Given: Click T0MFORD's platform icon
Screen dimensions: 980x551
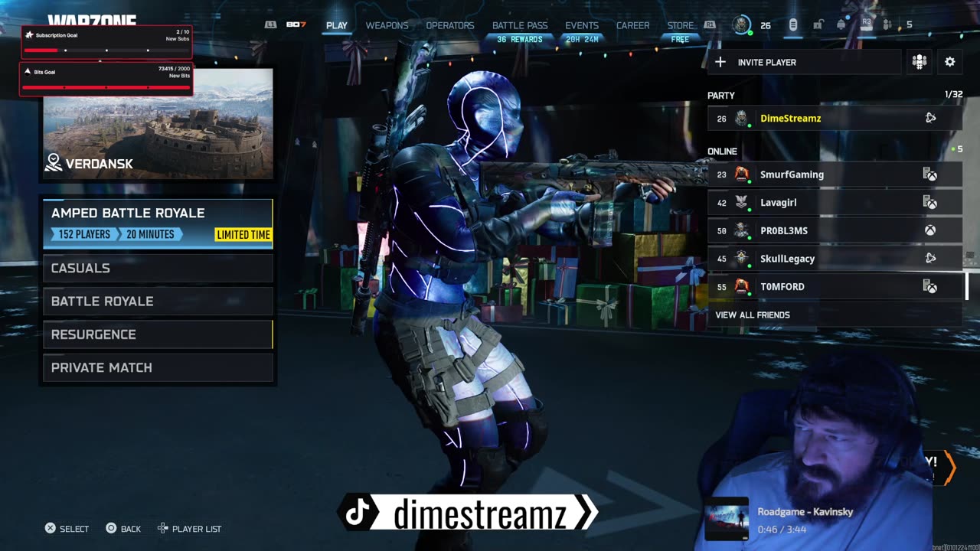Looking at the screenshot, I should (930, 287).
